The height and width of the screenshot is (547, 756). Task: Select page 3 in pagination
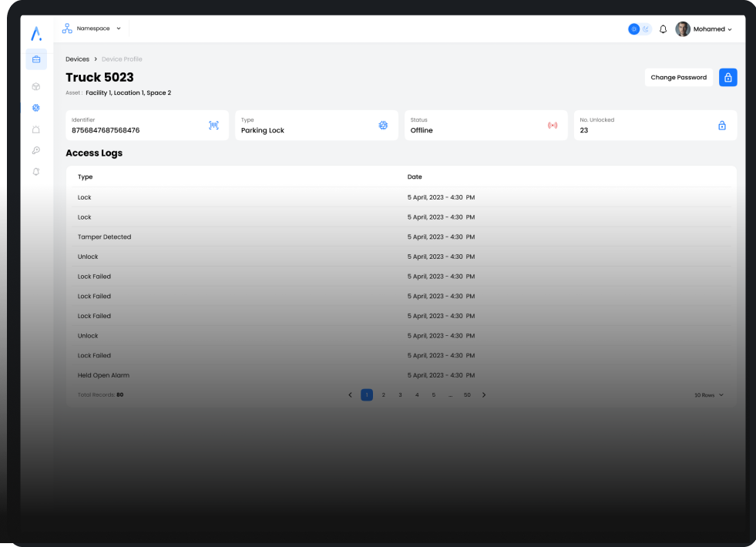point(400,394)
